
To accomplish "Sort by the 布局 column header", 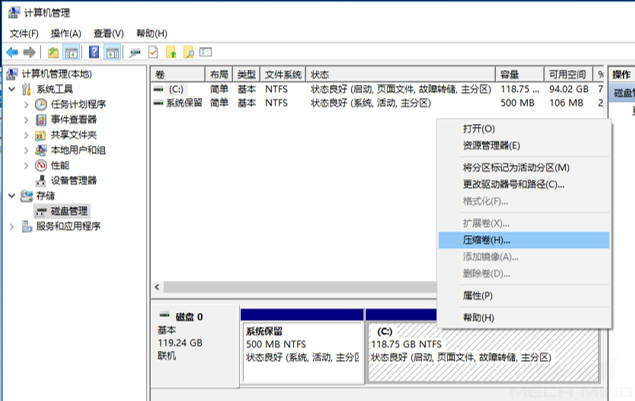I will click(x=219, y=75).
